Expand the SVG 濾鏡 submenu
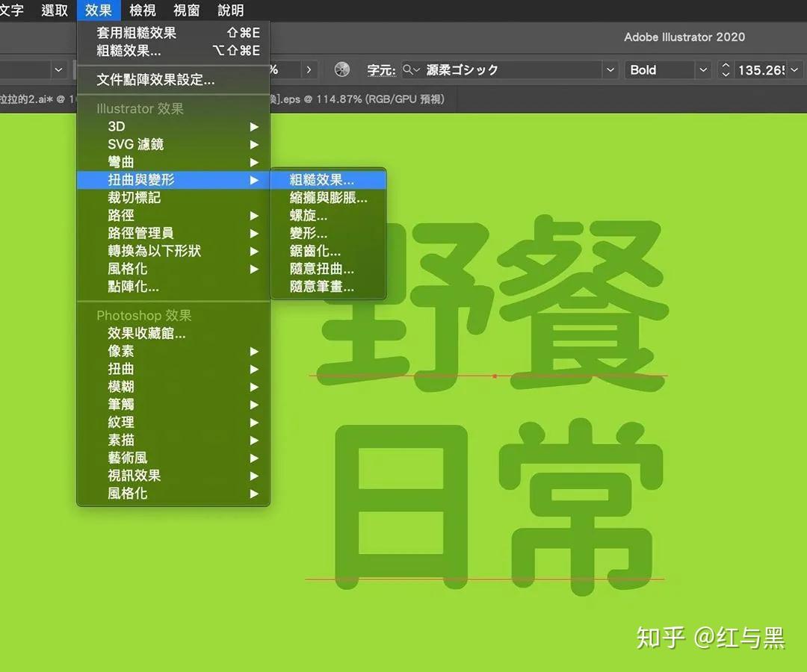Screen dimensions: 807x672 point(173,144)
